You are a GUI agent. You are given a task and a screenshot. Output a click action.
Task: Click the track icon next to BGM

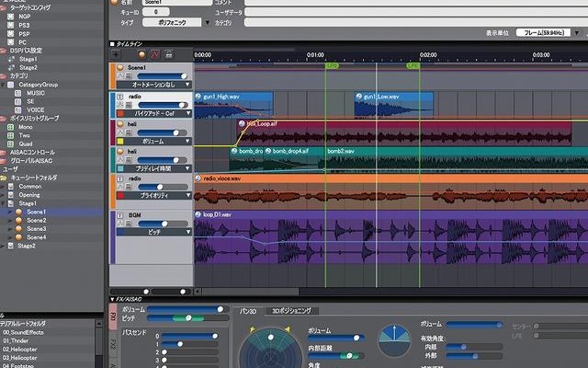pos(120,215)
